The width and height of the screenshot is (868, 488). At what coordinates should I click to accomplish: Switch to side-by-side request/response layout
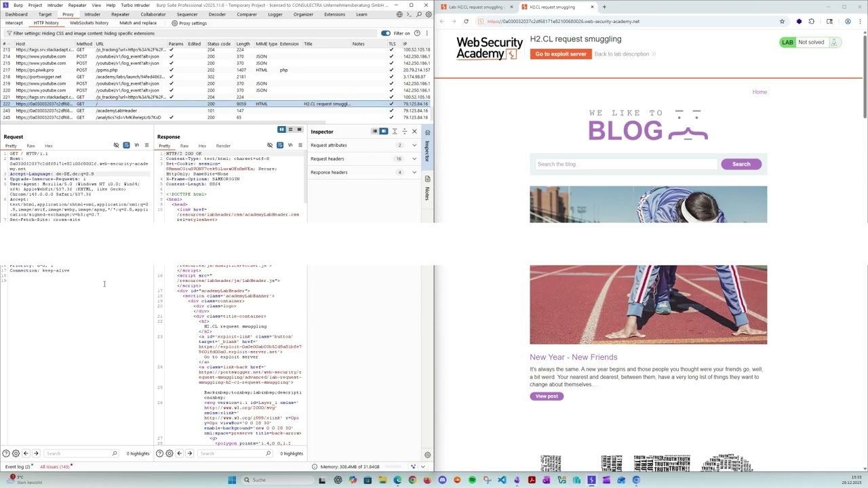point(281,129)
